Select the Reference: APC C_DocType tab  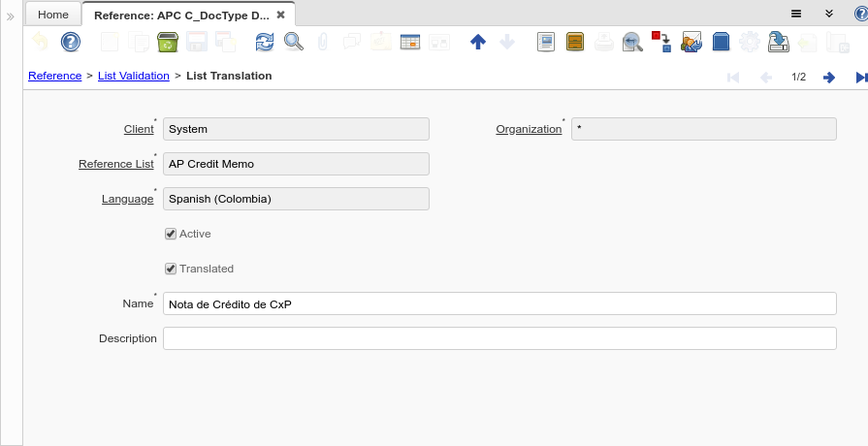(x=180, y=16)
